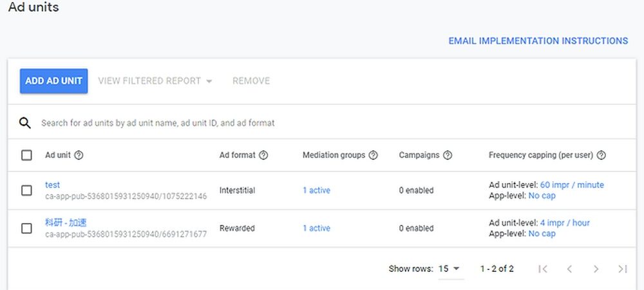Click the search magnifier icon
Viewport: 644px width, 290px height.
[x=25, y=123]
